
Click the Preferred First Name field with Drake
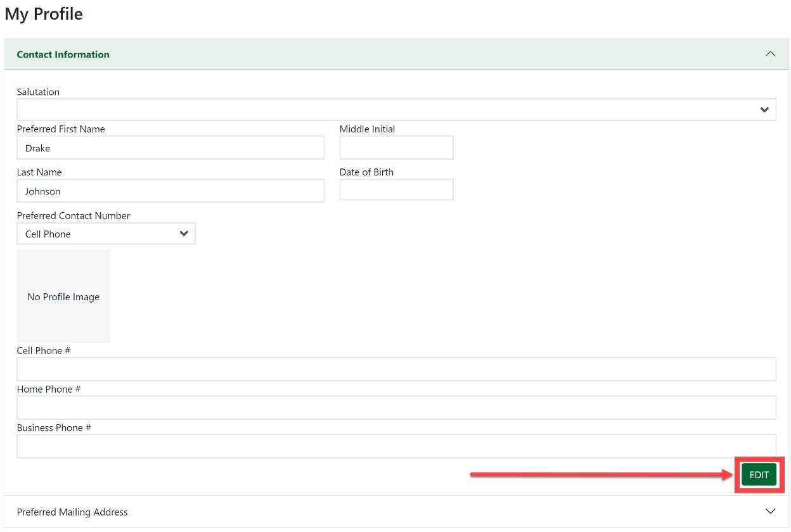(170, 148)
